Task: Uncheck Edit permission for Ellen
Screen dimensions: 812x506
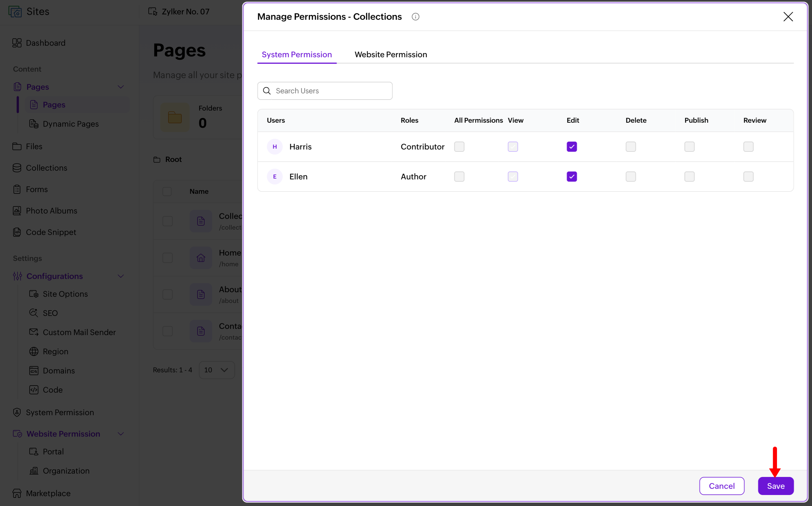Action: point(572,177)
